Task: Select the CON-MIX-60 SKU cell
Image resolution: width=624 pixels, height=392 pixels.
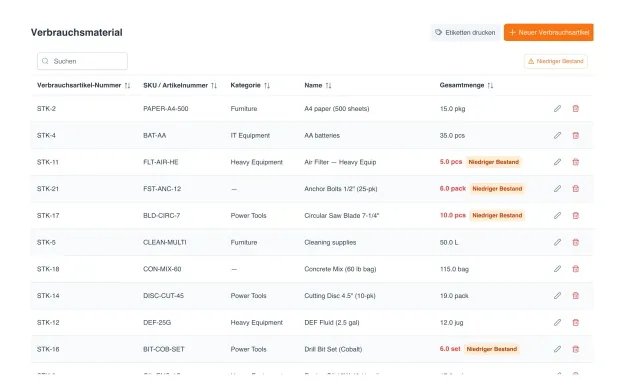Action: click(162, 269)
